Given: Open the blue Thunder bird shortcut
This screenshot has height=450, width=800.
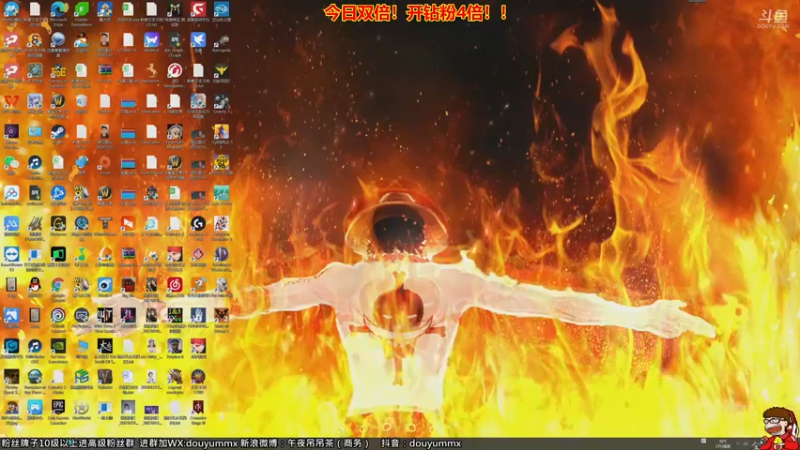Looking at the screenshot, I should [x=198, y=40].
